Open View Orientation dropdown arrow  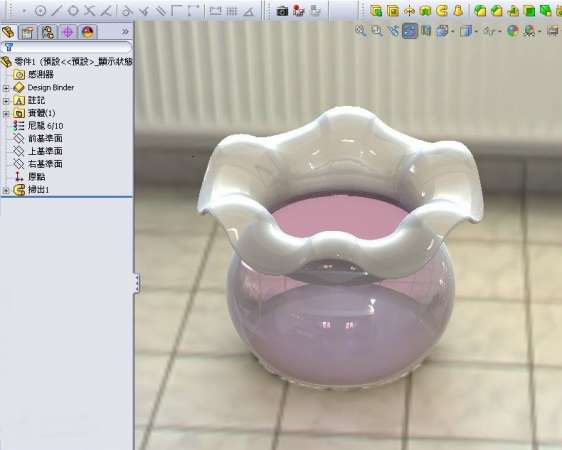coord(452,32)
